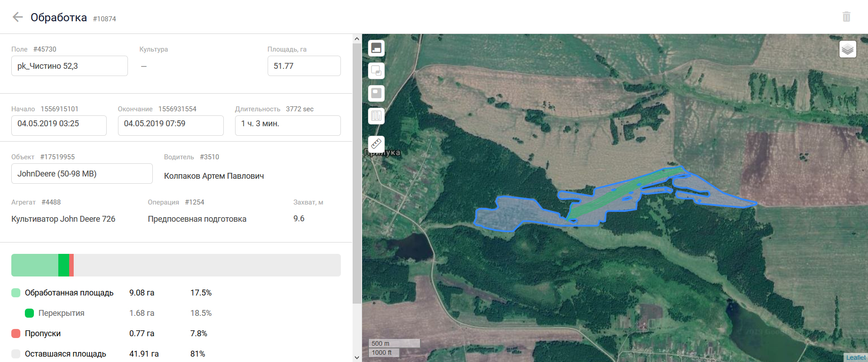This screenshot has height=362, width=868.
Task: Open the map layers switcher
Action: pyautogui.click(x=847, y=49)
